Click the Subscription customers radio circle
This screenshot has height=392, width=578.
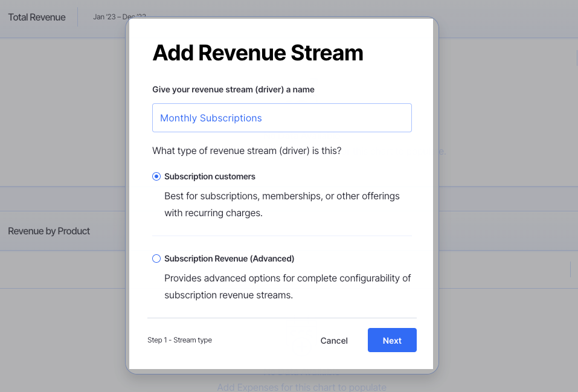tap(156, 176)
